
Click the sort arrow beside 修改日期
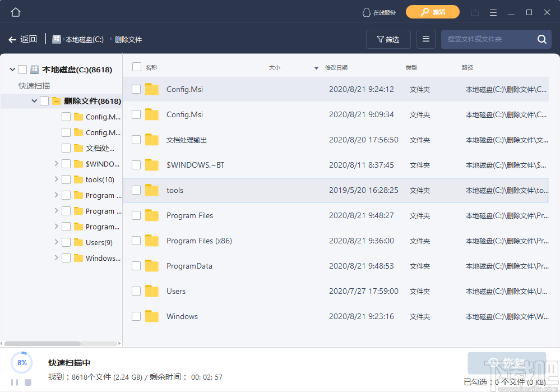point(316,68)
